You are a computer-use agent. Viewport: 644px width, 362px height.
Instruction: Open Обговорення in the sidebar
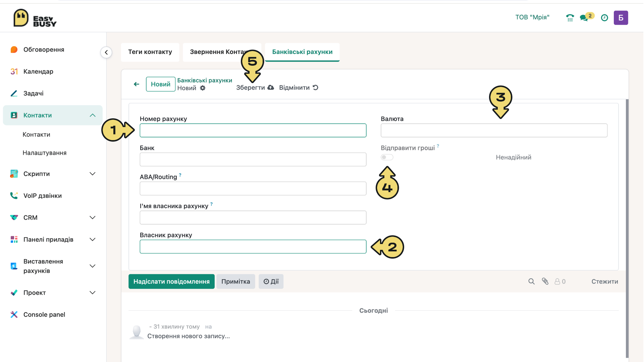pos(44,50)
